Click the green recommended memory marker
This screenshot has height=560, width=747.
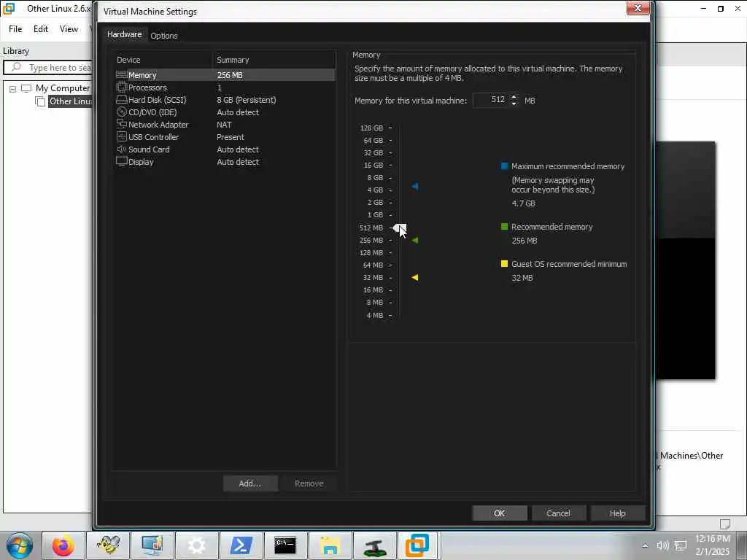point(415,240)
